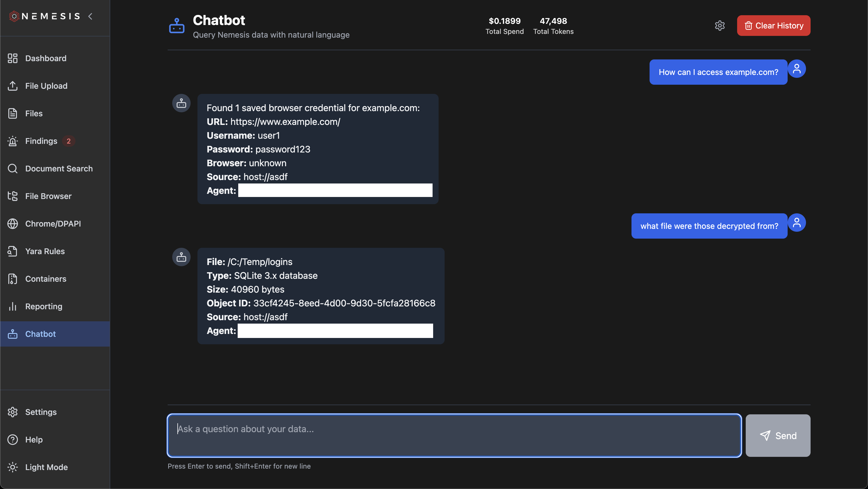The height and width of the screenshot is (489, 868).
Task: Open the Chrome/DPAPI section icon
Action: [13, 223]
